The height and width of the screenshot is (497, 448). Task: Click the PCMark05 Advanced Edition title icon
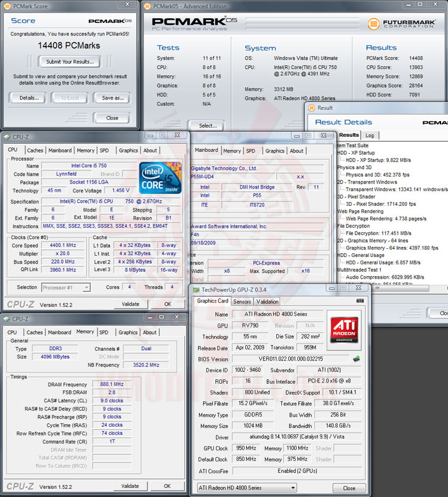147,6
